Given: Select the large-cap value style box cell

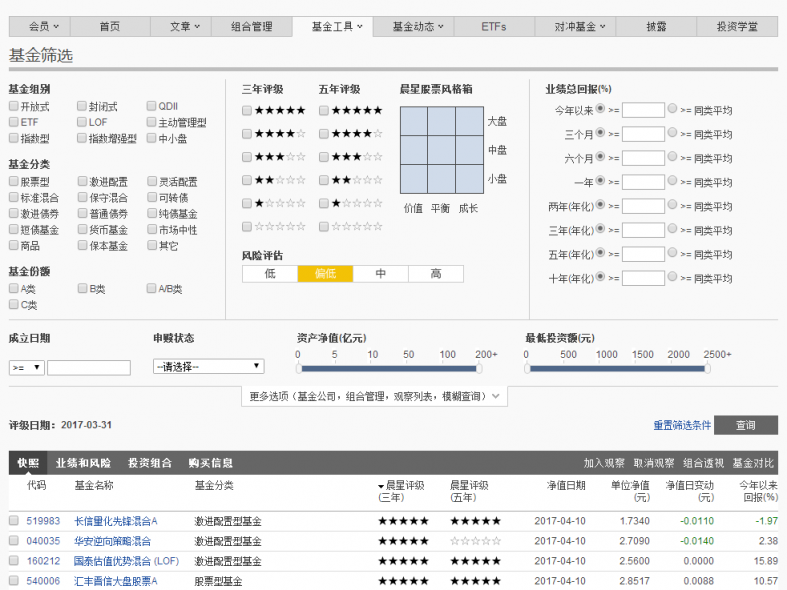Looking at the screenshot, I should (414, 121).
